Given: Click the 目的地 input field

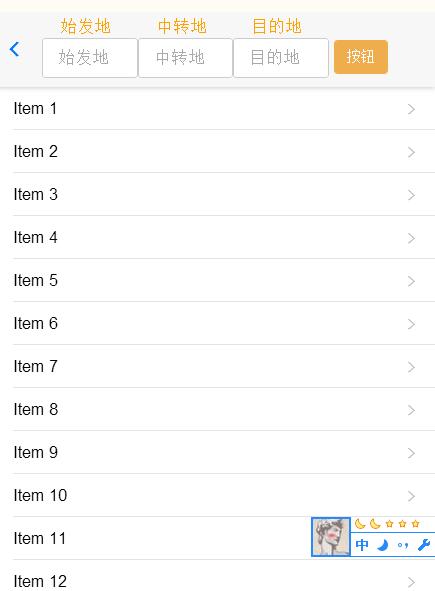Looking at the screenshot, I should (281, 58).
